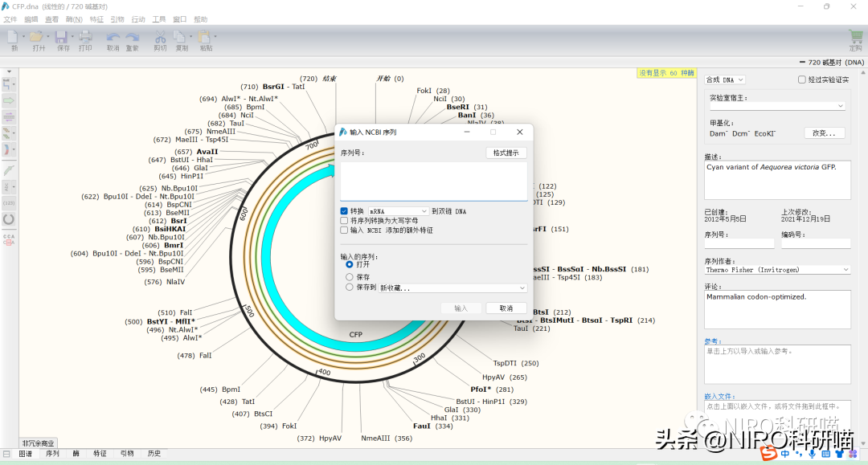This screenshot has width=868, height=465.
Task: Click the New file (新) toolbar icon
Action: coord(13,37)
